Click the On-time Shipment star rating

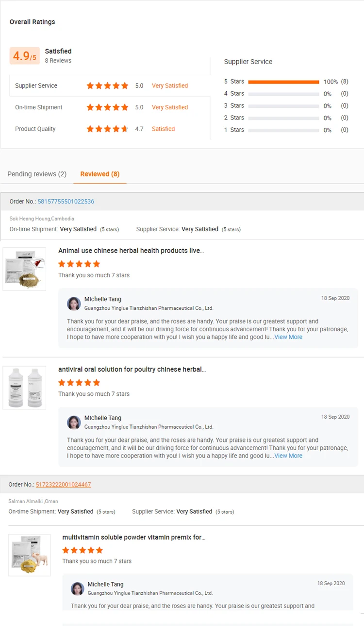pos(107,107)
